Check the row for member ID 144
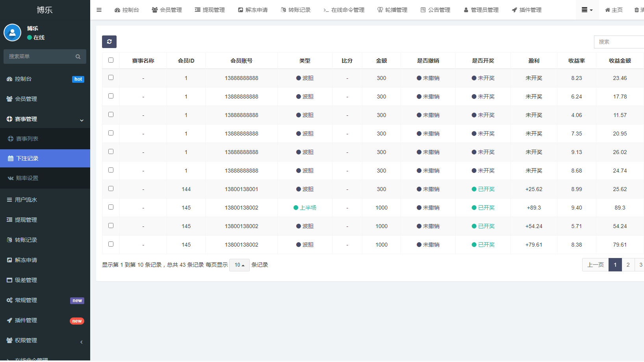This screenshot has width=644, height=362. click(111, 189)
